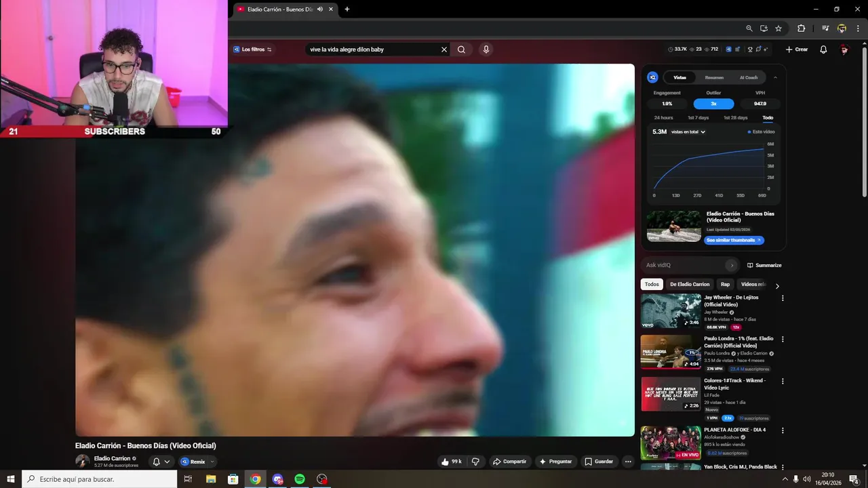Click the Compartir share button
This screenshot has width=868, height=488.
pyautogui.click(x=509, y=462)
